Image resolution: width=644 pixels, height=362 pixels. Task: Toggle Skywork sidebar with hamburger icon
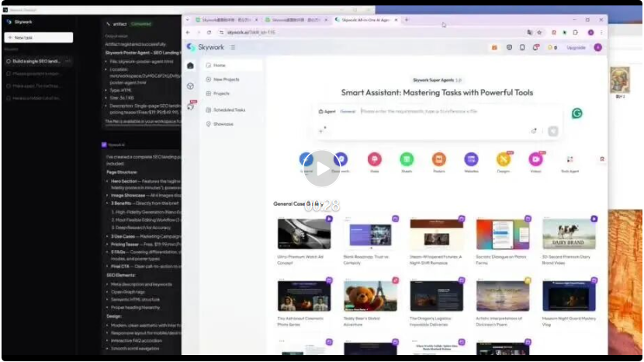(x=233, y=47)
